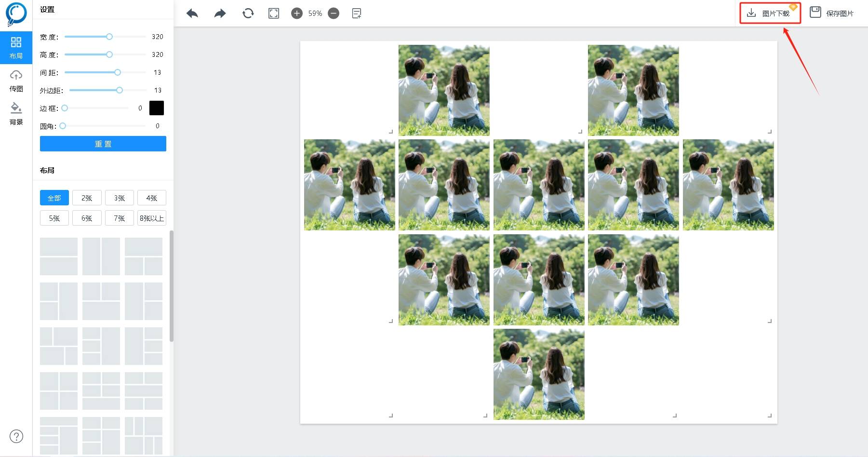Click the 宽度 width slider handle
Image resolution: width=868 pixels, height=457 pixels.
point(109,37)
